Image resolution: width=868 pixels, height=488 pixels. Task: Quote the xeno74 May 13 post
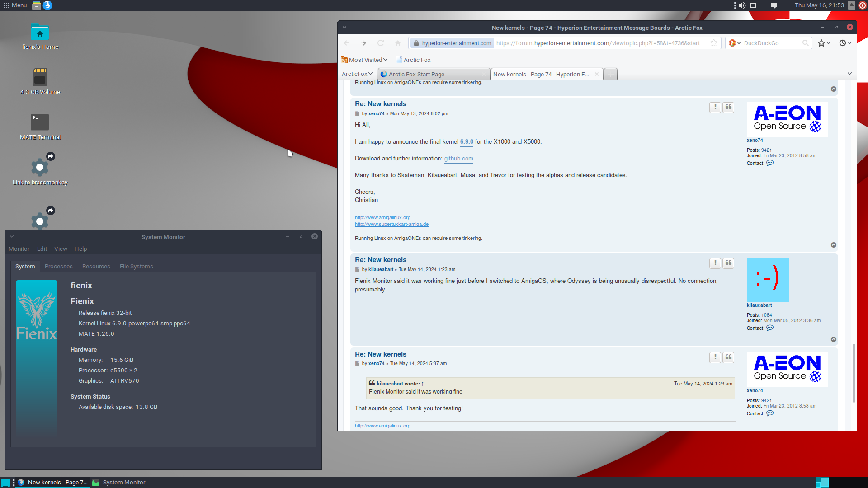728,107
